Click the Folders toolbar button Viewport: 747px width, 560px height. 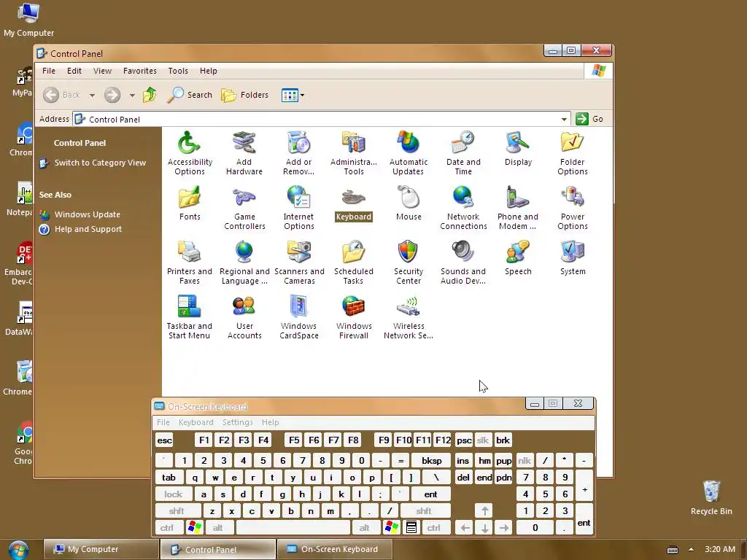click(245, 96)
